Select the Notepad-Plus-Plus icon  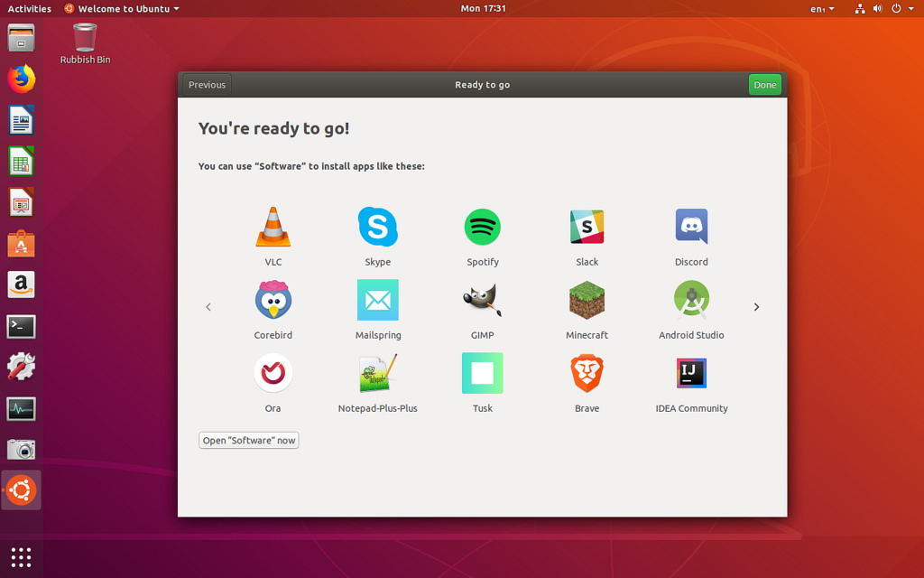point(378,373)
